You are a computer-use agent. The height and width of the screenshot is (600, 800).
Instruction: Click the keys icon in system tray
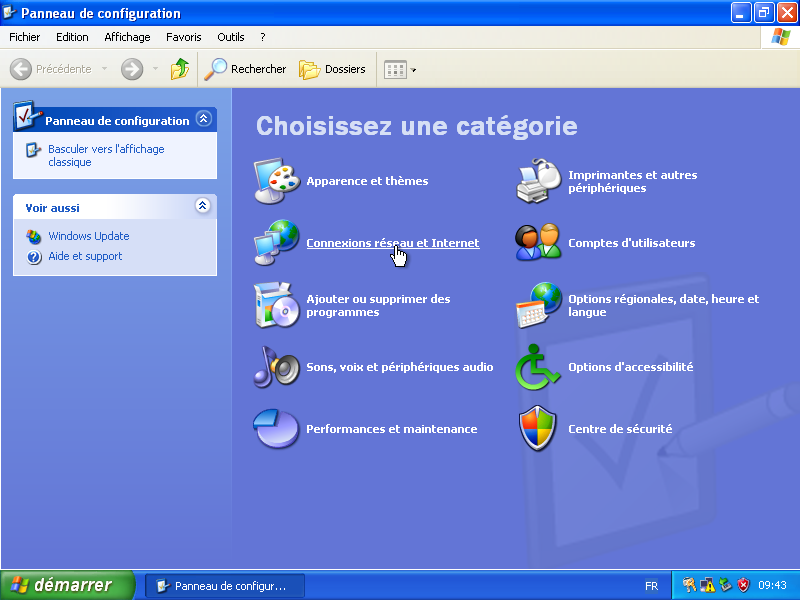pos(689,585)
